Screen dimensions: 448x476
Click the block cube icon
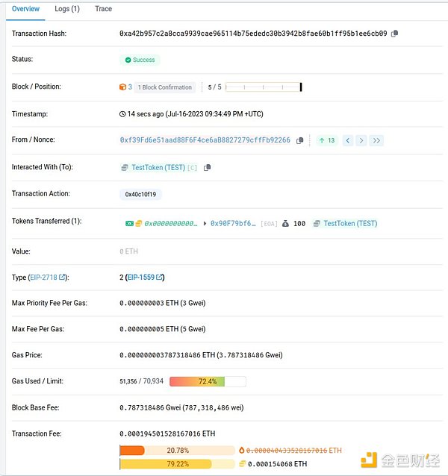pyautogui.click(x=123, y=87)
